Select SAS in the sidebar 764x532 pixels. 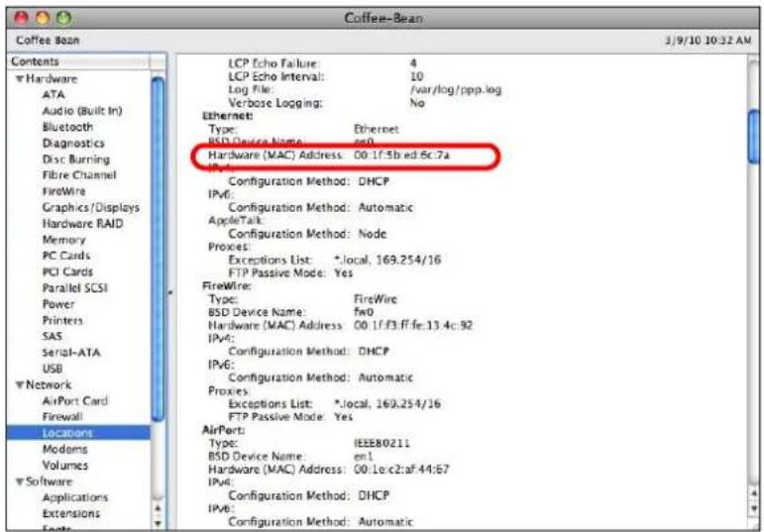[53, 336]
